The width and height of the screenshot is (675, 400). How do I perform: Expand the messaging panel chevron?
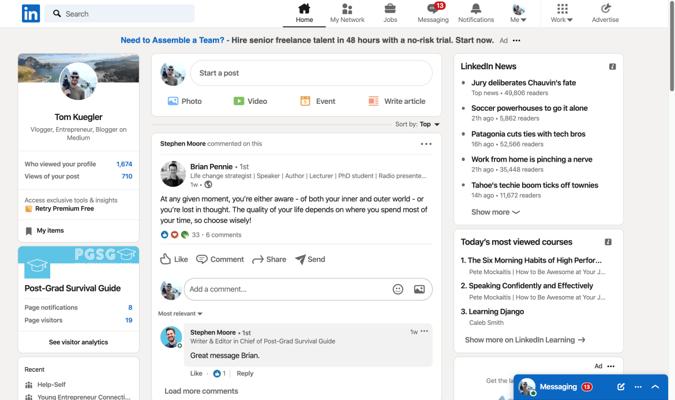655,387
